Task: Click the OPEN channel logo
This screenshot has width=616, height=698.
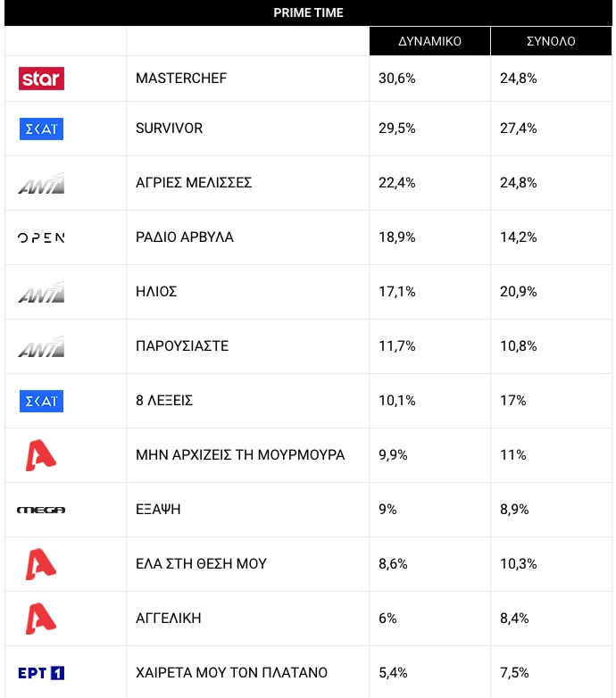Action: coord(41,237)
